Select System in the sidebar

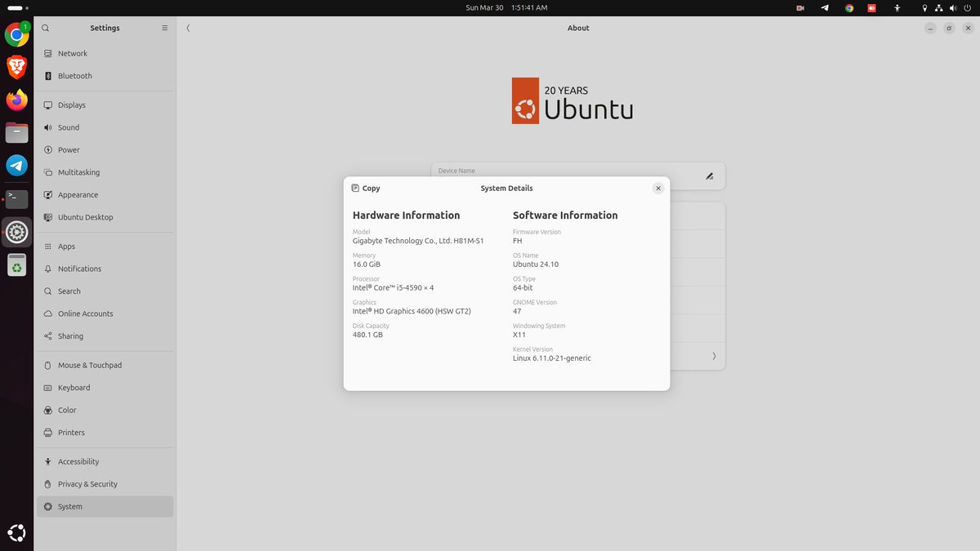click(x=105, y=507)
